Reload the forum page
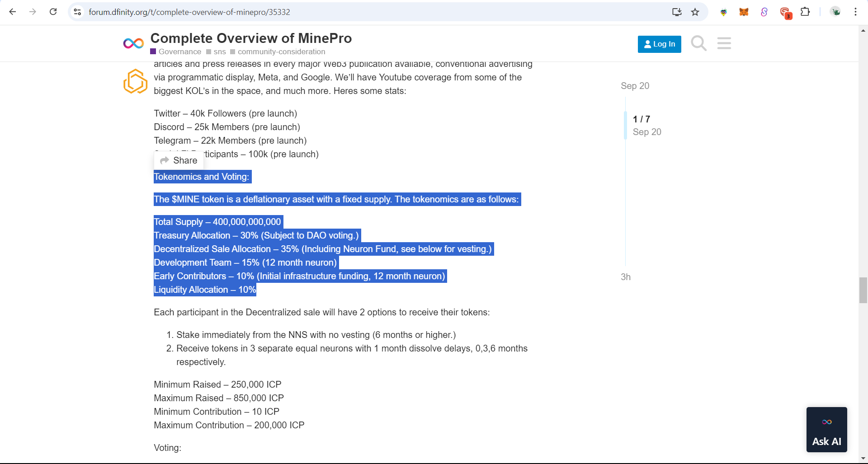The image size is (868, 464). click(x=53, y=12)
